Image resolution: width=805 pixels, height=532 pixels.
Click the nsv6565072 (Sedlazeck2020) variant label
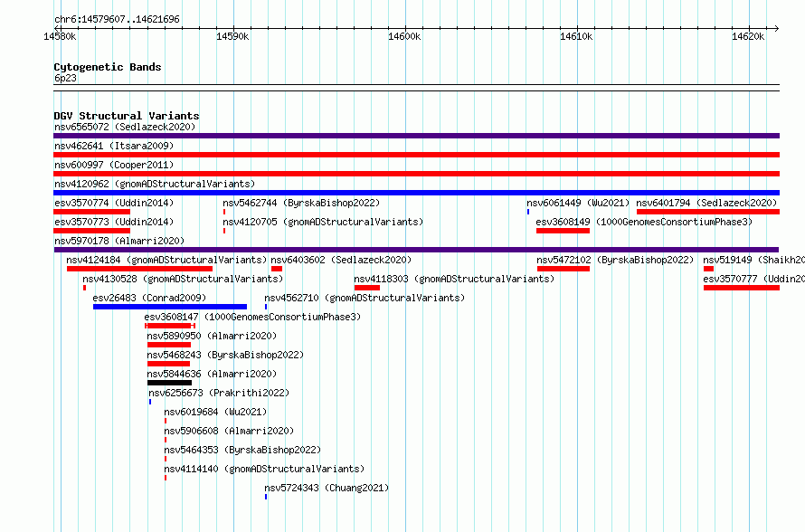[125, 127]
